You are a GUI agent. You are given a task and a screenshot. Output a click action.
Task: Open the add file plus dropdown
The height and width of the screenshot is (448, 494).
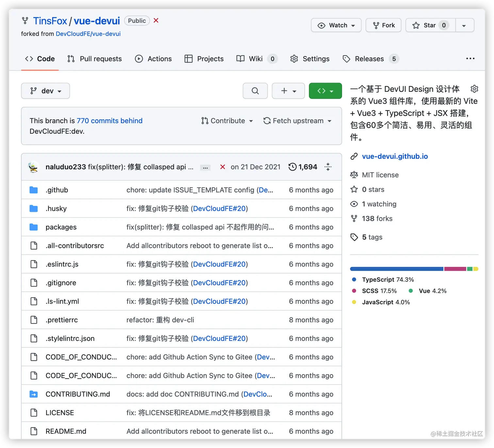click(x=288, y=91)
